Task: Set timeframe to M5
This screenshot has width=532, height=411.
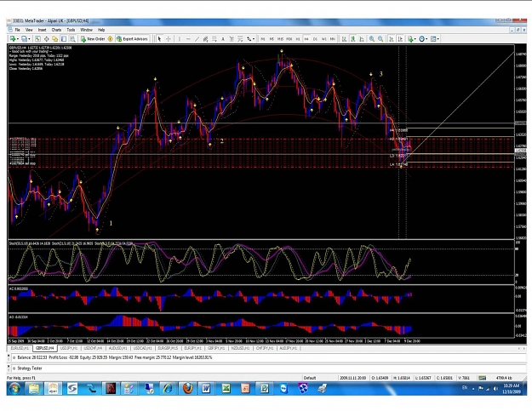Action: (272, 39)
